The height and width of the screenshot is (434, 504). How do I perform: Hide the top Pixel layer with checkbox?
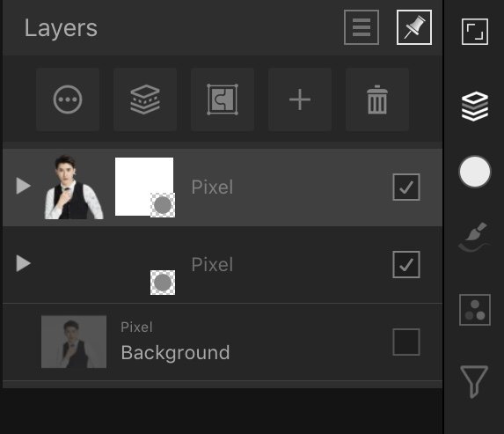406,187
